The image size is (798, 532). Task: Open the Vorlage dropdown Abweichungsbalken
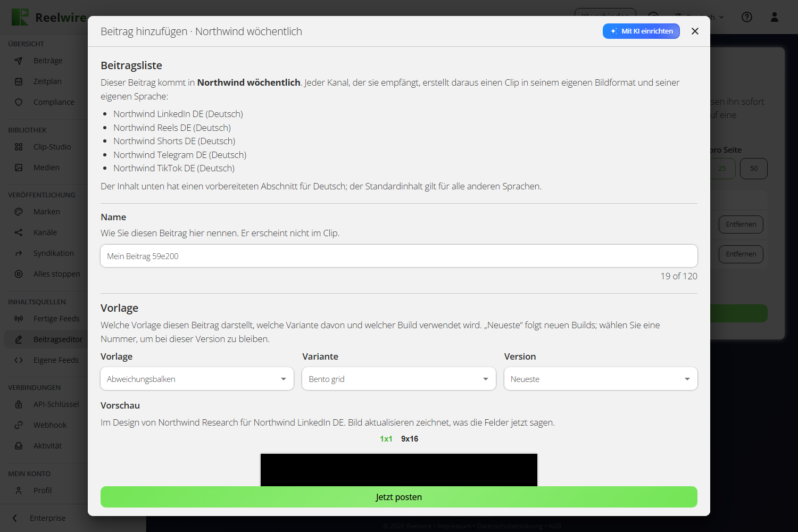[197, 379]
